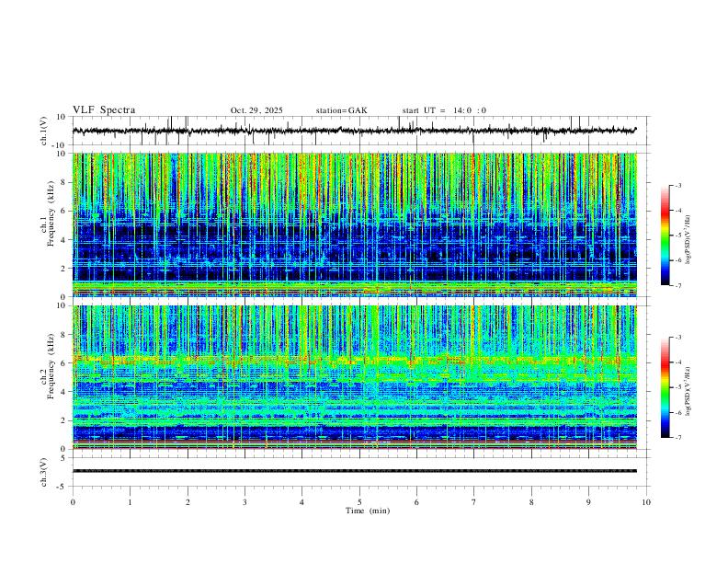Click the "-5" tick on ch.3 voltage axis
Screen dimensions: 728x563
[x=63, y=487]
